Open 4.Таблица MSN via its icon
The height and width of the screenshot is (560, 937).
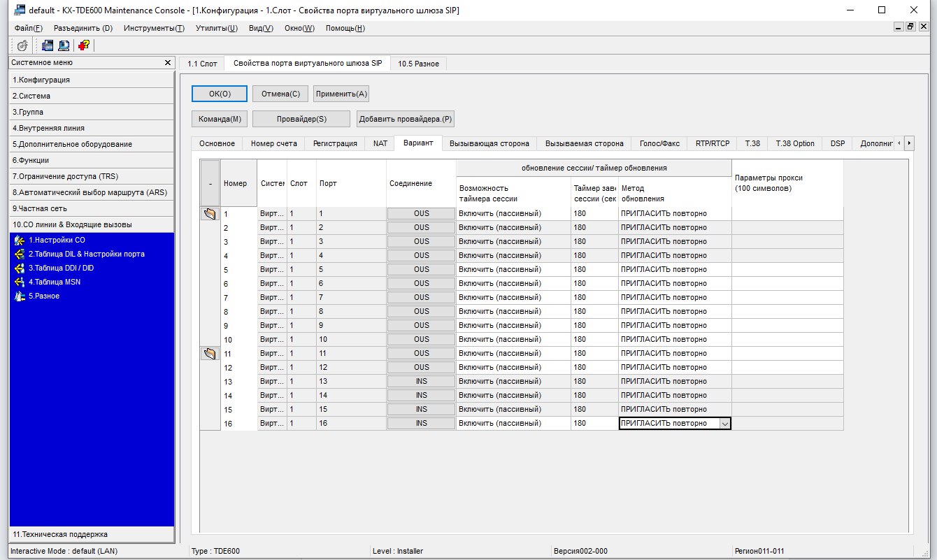click(x=20, y=282)
